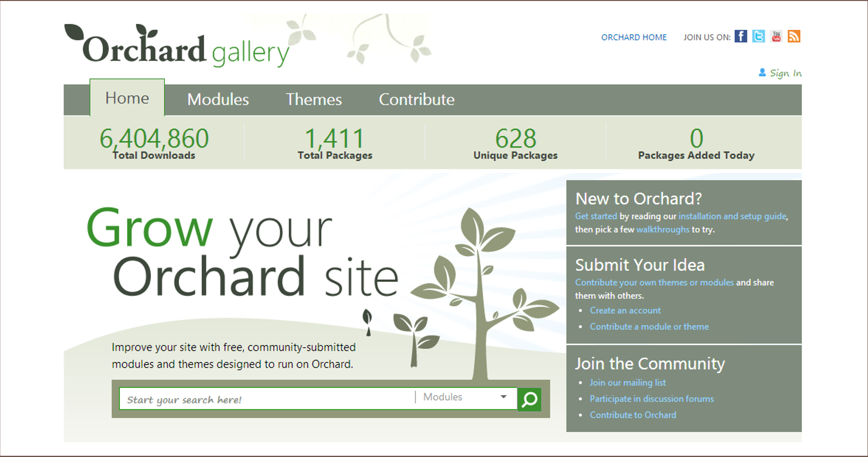Open the Twitter social icon

(x=758, y=36)
